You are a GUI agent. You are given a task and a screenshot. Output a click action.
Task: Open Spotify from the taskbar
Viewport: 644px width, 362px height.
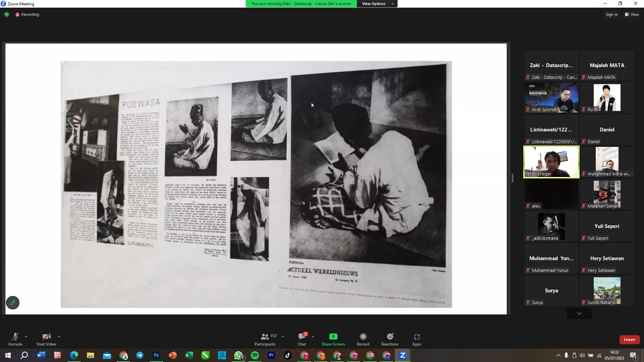tap(255, 355)
